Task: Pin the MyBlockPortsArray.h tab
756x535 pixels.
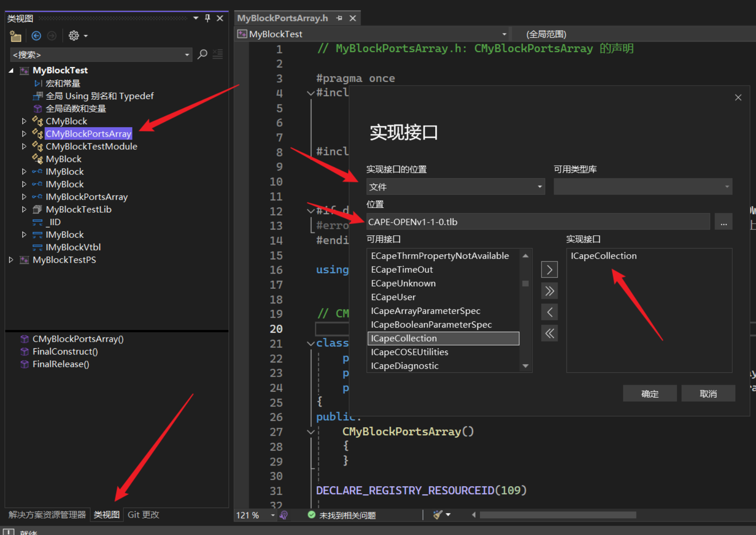Action: (x=339, y=18)
